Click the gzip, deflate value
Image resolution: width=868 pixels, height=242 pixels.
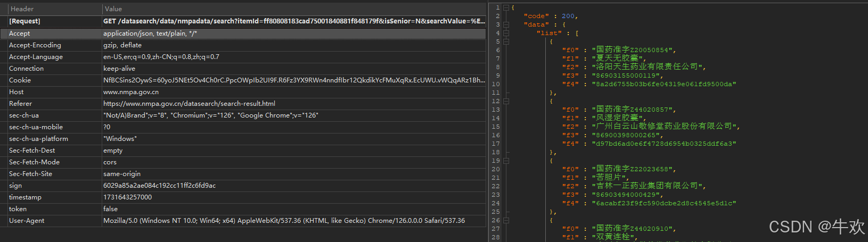[x=122, y=45]
